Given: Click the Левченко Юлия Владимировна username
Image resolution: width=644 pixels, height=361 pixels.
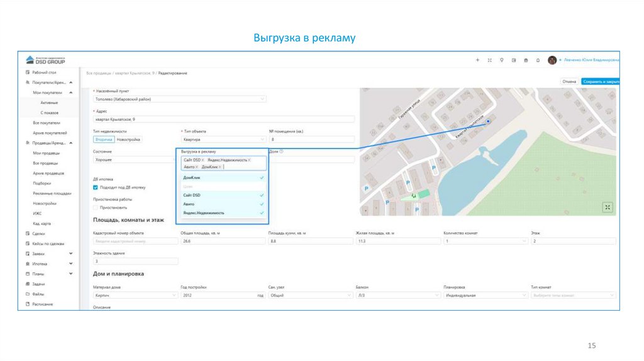Looking at the screenshot, I should [x=591, y=60].
